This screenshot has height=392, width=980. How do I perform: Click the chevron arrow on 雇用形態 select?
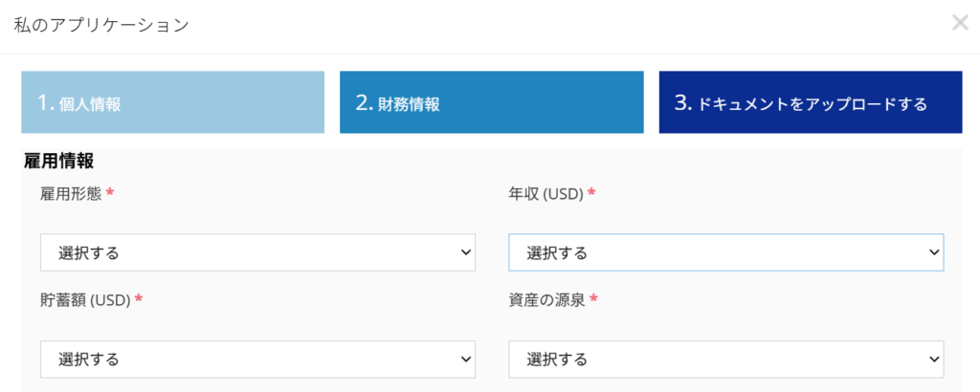click(466, 252)
